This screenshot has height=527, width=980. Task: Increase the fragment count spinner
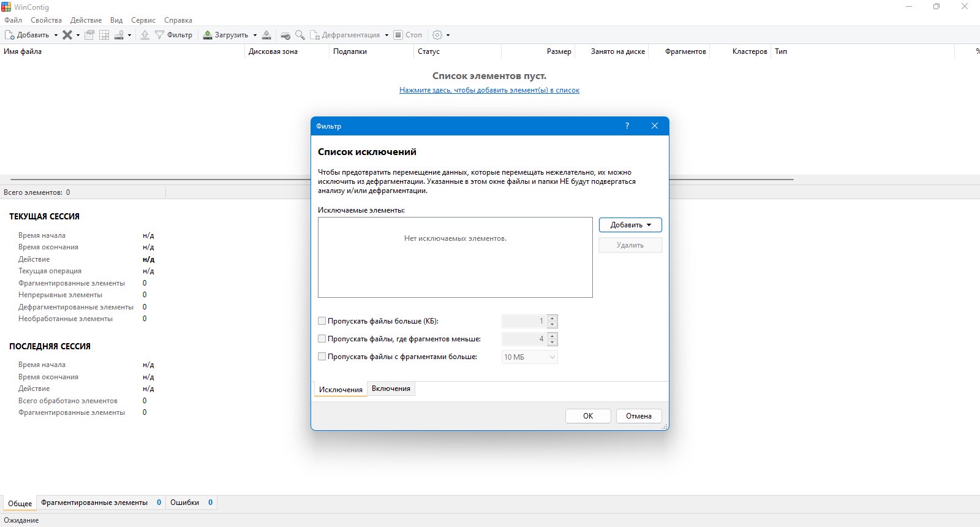pyautogui.click(x=552, y=336)
